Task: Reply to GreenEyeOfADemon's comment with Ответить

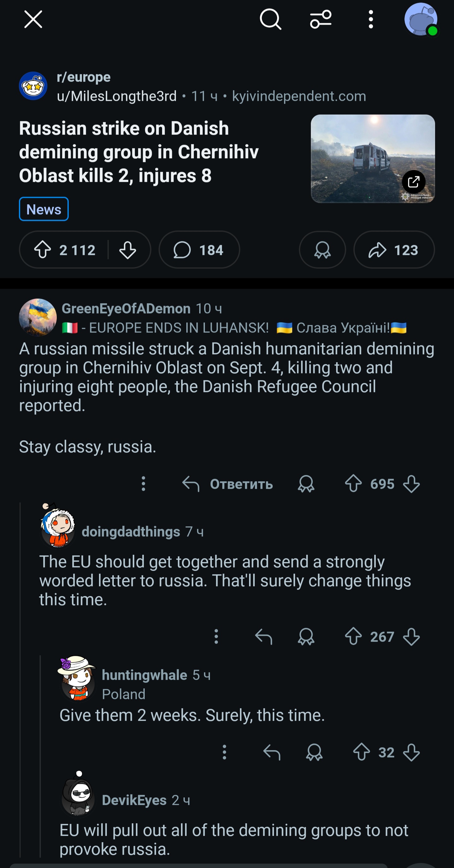Action: [228, 484]
